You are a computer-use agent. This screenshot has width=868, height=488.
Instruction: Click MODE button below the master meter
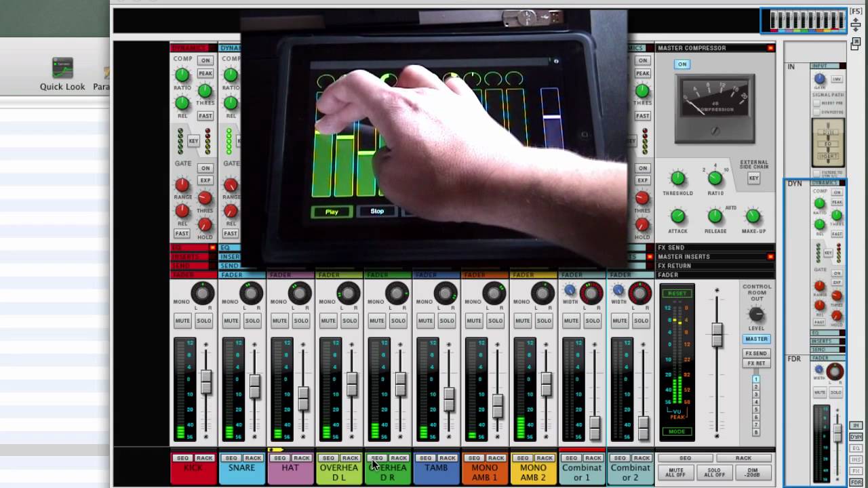coord(677,431)
